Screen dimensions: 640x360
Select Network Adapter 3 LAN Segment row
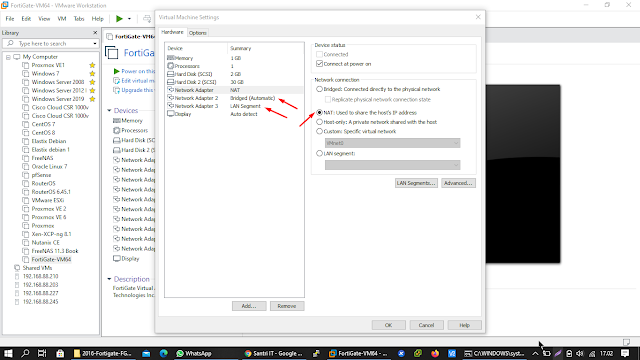coord(234,106)
